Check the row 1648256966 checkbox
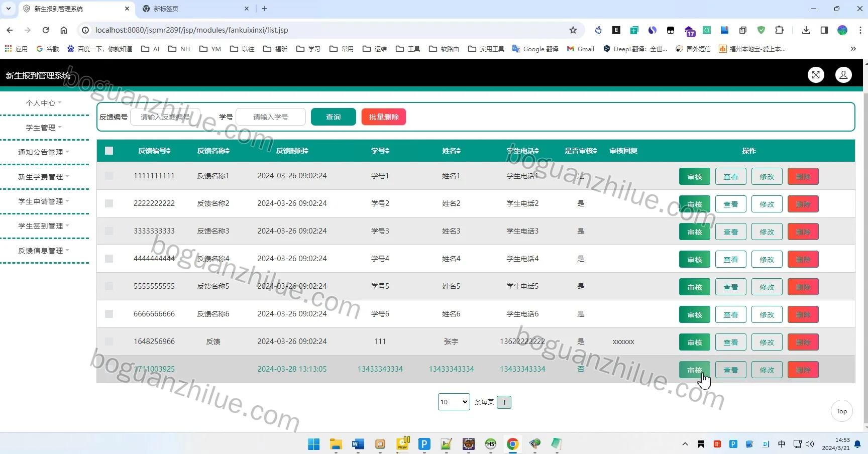 point(109,342)
